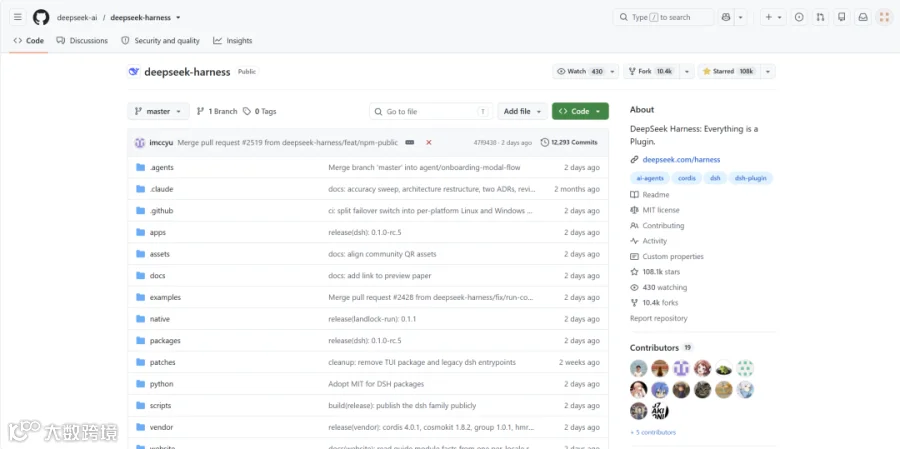The width and height of the screenshot is (900, 449).
Task: Focus the Go to file search field
Action: click(x=431, y=111)
